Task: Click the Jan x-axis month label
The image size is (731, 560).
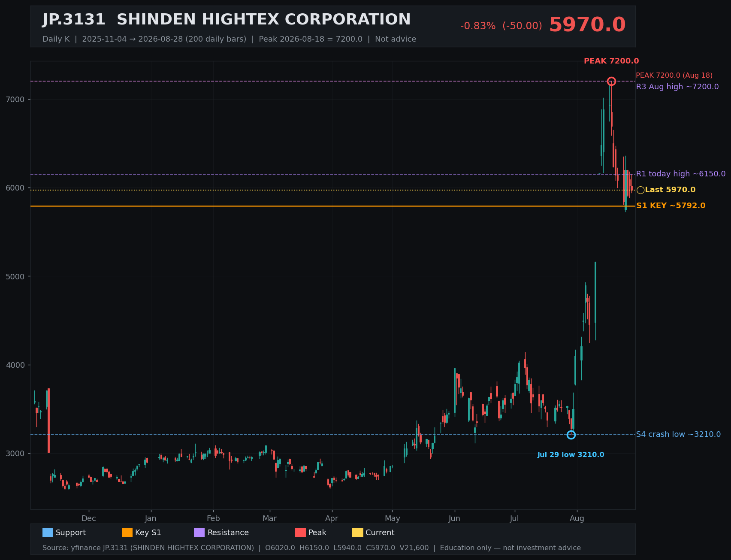Action: pos(151,518)
